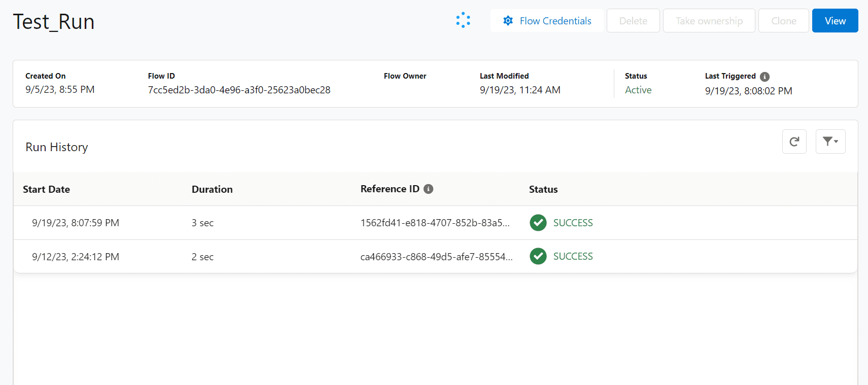868x385 pixels.
Task: Click the green check icon for the 9/19/23 run
Action: coord(538,223)
